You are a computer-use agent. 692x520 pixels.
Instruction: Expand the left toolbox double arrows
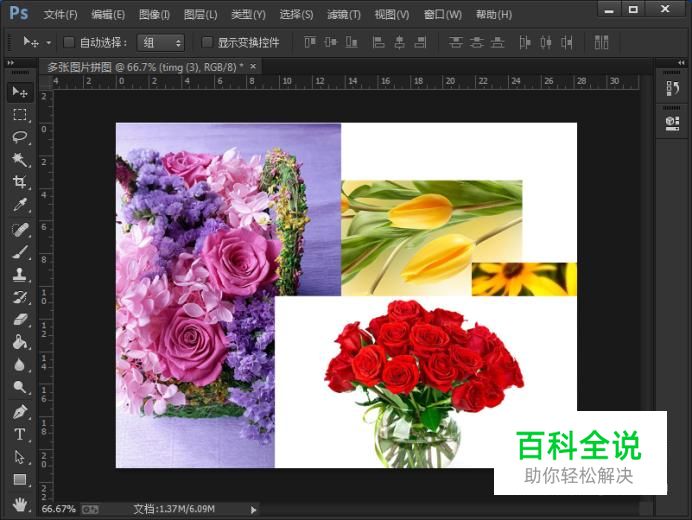click(x=11, y=63)
